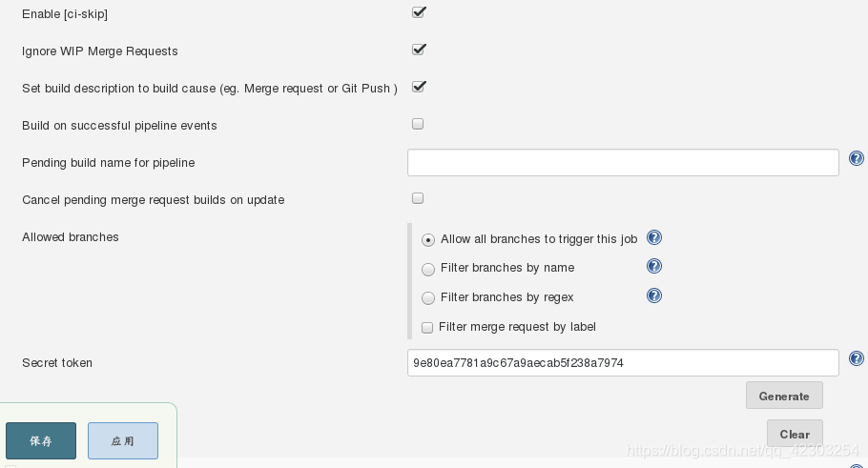868x468 pixels.
Task: Toggle Ignore WIP Merge Requests checkbox
Action: (x=419, y=50)
